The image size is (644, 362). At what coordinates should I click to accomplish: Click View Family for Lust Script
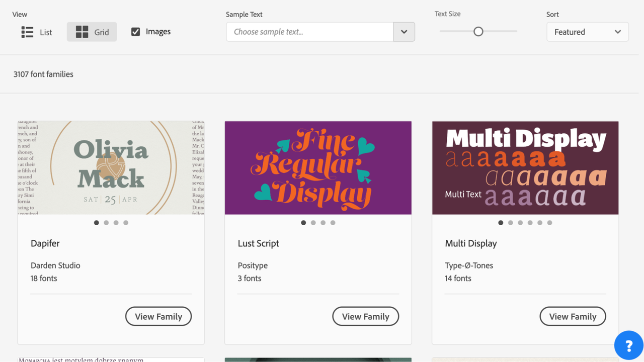coord(365,316)
